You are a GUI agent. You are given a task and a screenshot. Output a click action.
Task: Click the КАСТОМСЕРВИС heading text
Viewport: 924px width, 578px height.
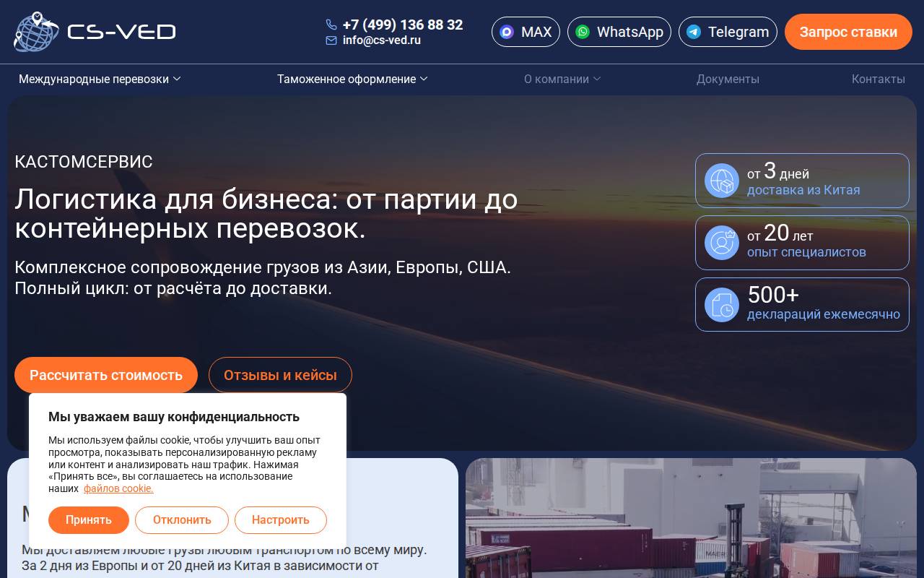(84, 162)
